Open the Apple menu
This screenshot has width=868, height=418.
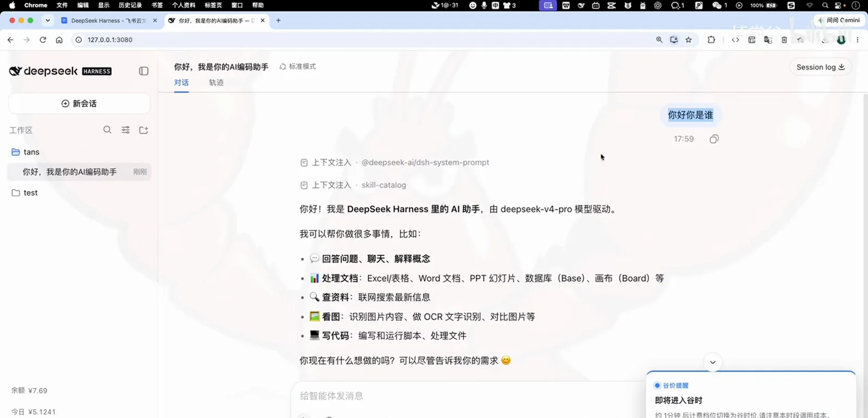point(12,5)
